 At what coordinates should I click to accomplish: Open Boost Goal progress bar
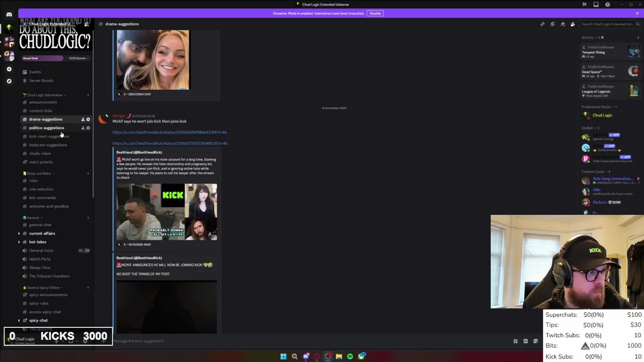55,58
